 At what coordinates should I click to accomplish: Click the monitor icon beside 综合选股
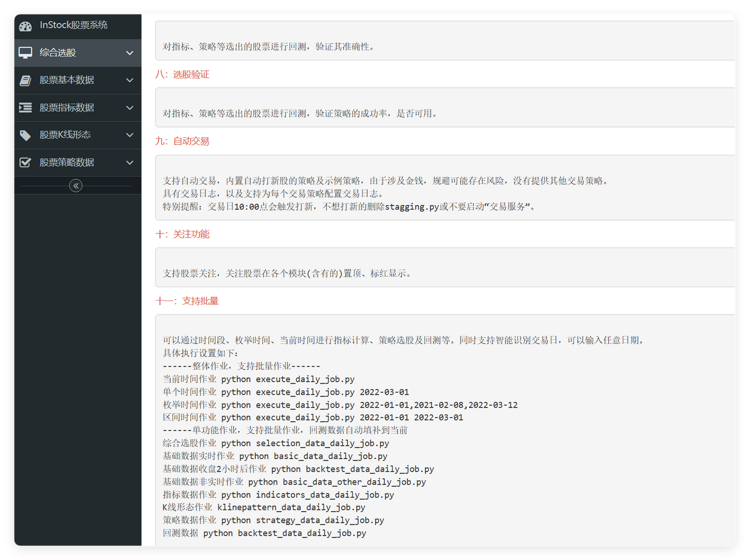25,53
